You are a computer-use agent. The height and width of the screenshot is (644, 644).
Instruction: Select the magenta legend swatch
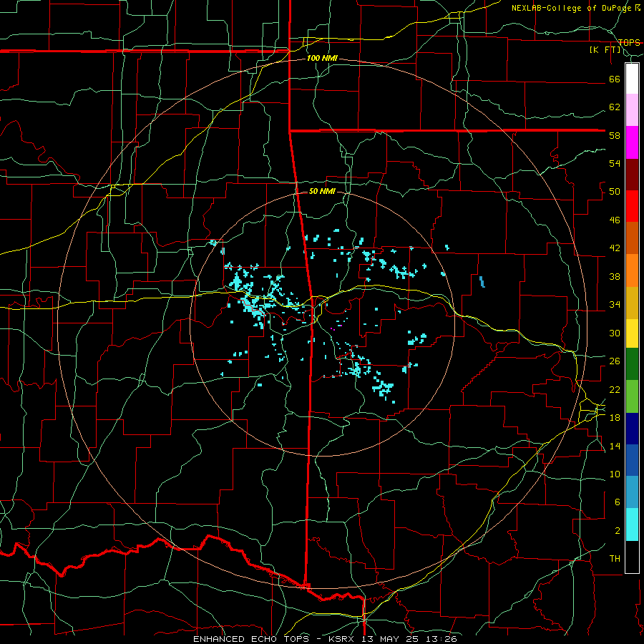pos(632,142)
